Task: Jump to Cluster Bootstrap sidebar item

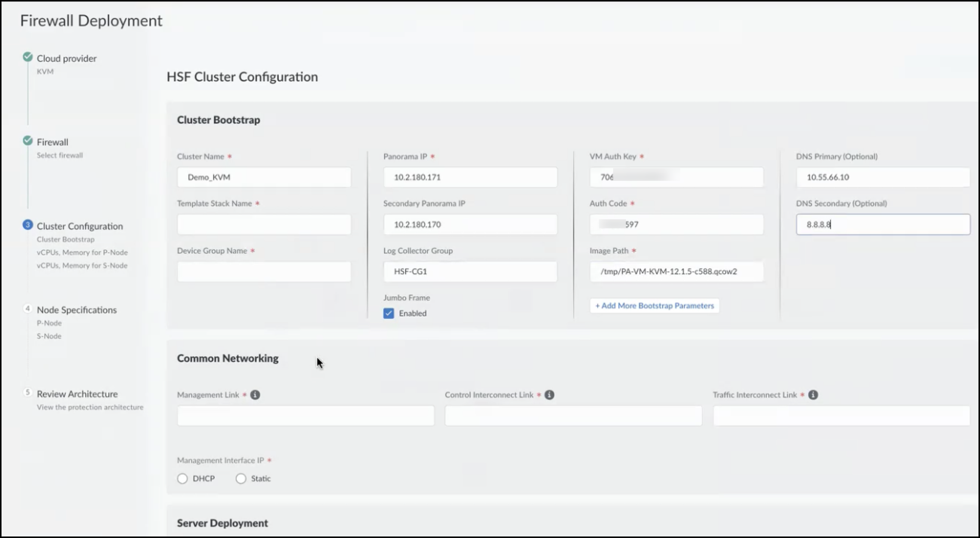Action: [66, 239]
